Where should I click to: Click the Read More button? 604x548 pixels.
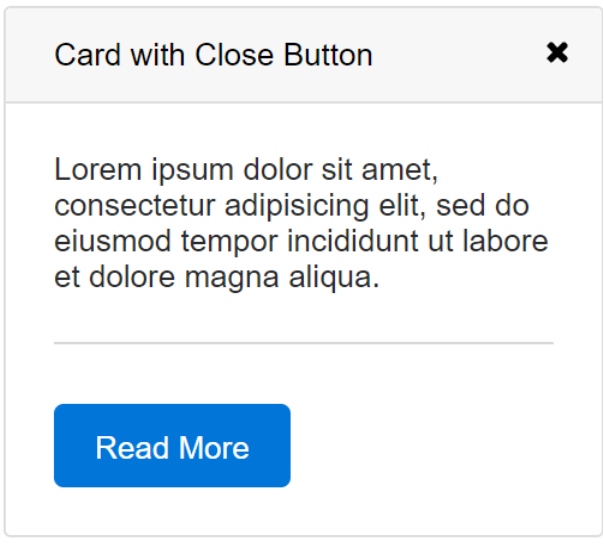(x=172, y=446)
